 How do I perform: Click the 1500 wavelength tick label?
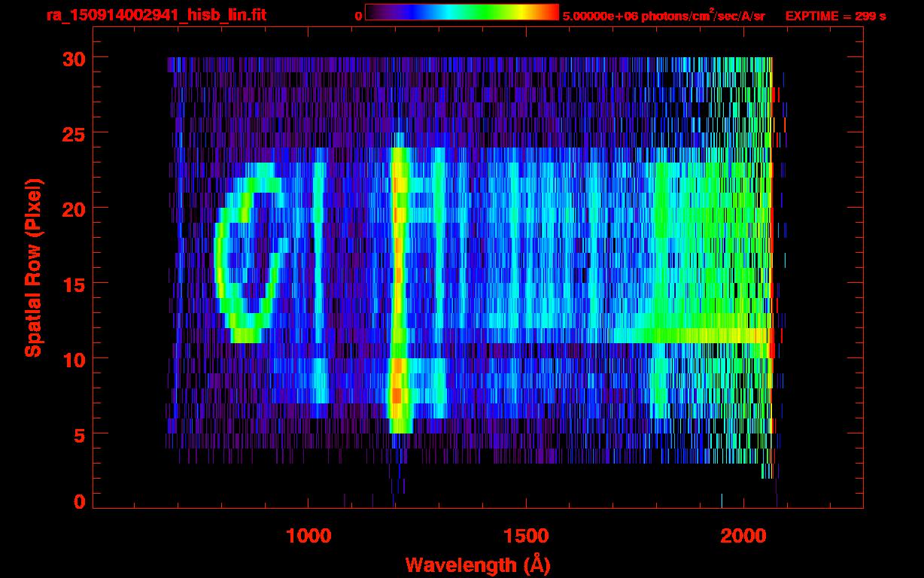526,536
